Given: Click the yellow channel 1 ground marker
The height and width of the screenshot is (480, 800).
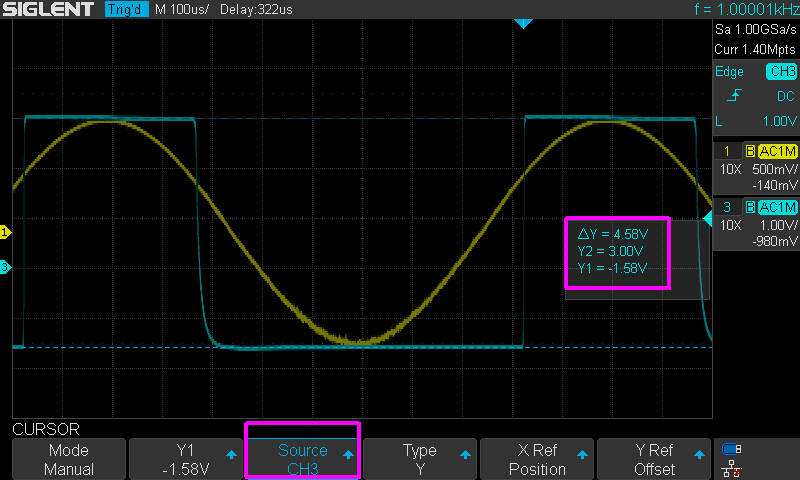Looking at the screenshot, I should pos(5,233).
